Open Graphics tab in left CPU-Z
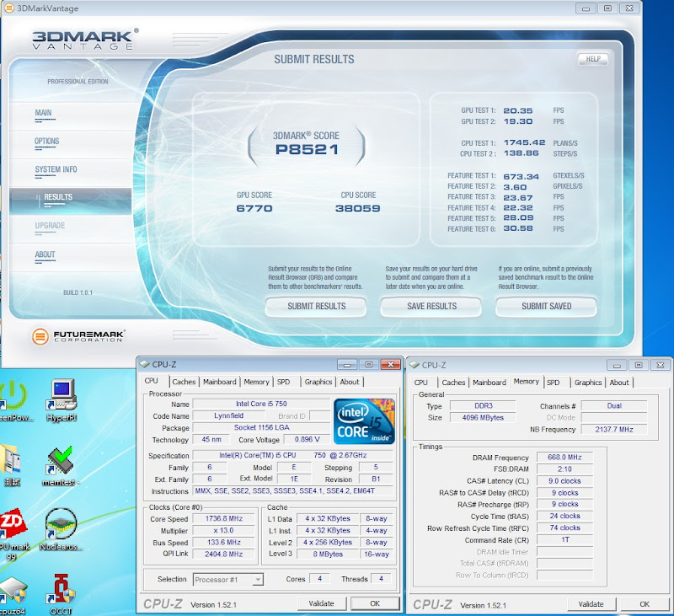Image resolution: width=674 pixels, height=616 pixels. tap(318, 382)
